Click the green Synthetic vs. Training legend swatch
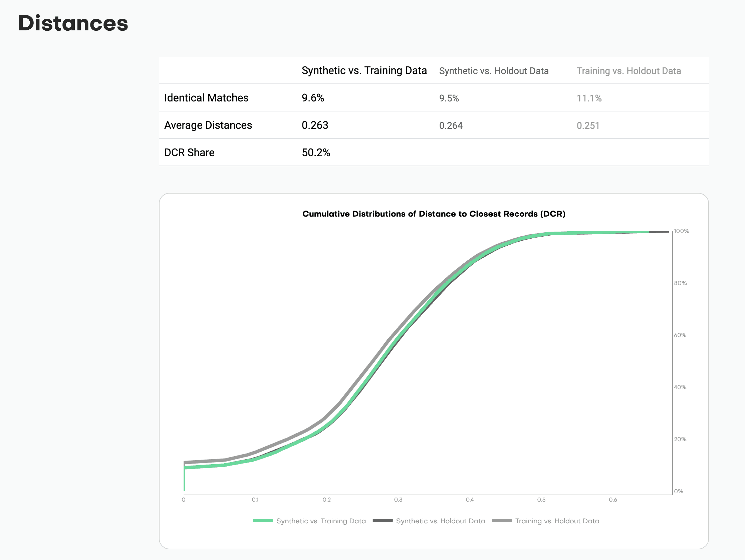 tap(263, 521)
